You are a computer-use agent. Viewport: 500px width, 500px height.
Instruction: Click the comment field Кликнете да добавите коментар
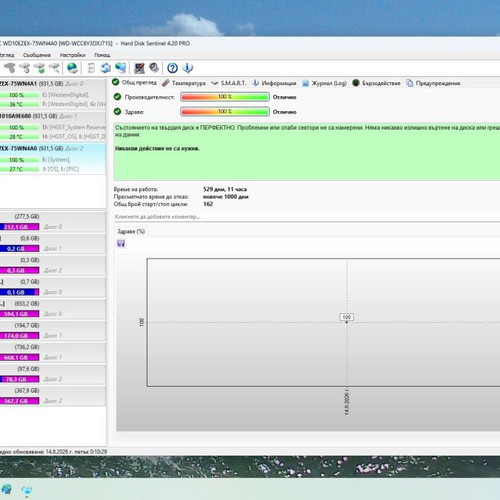pyautogui.click(x=307, y=217)
